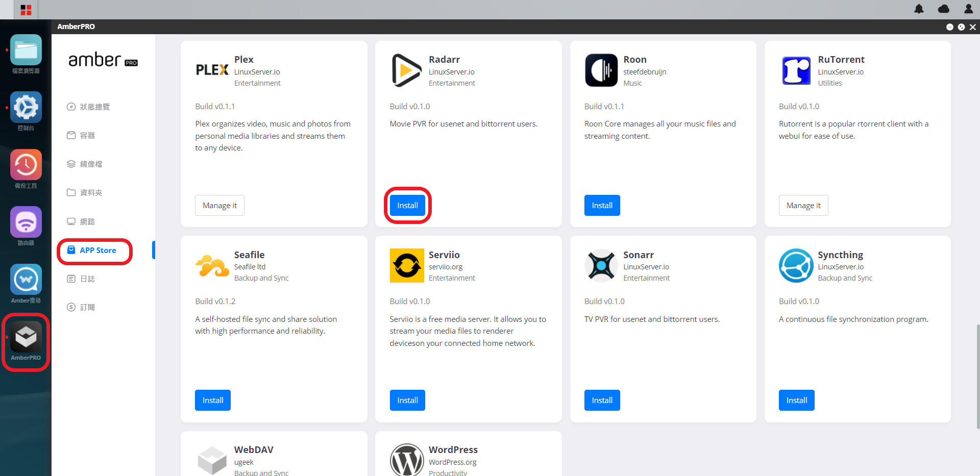The height and width of the screenshot is (476, 980).
Task: Click the Plex app logo
Action: tap(212, 70)
